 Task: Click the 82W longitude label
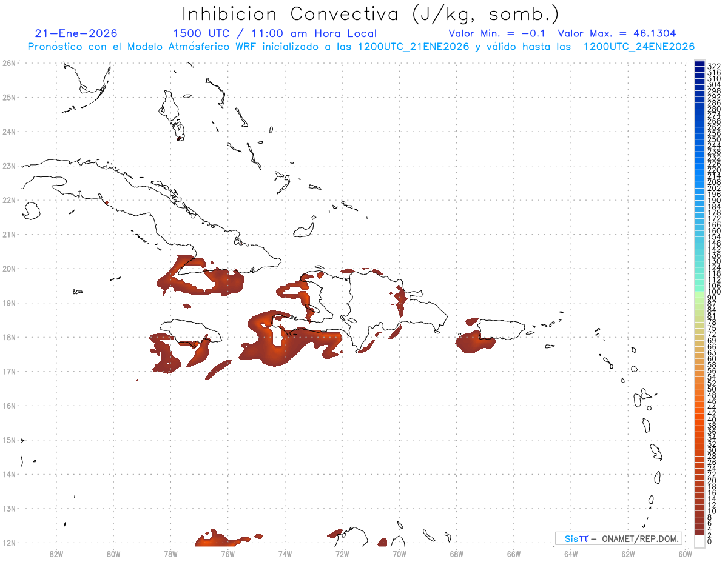(x=56, y=553)
